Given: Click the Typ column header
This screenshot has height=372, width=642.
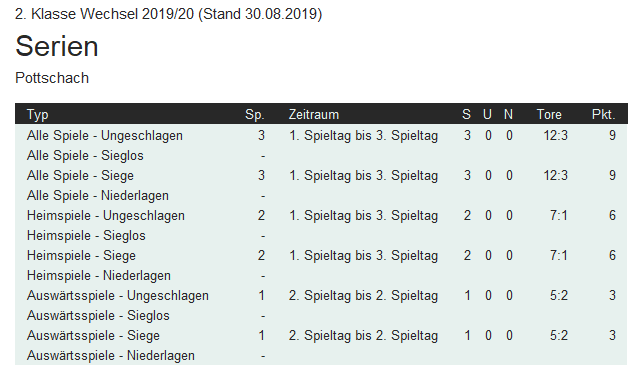Looking at the screenshot, I should 38,114.
